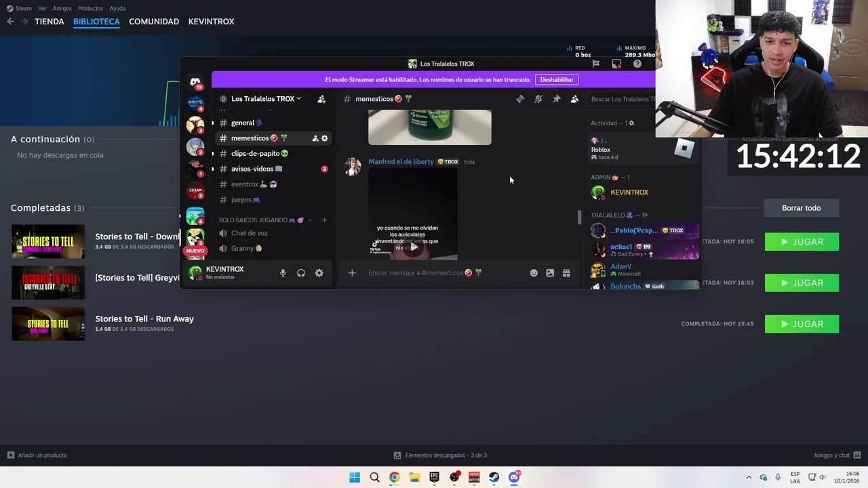This screenshot has width=868, height=488.
Task: Add channel plus in SOLO SAICOS category
Action: click(x=324, y=220)
